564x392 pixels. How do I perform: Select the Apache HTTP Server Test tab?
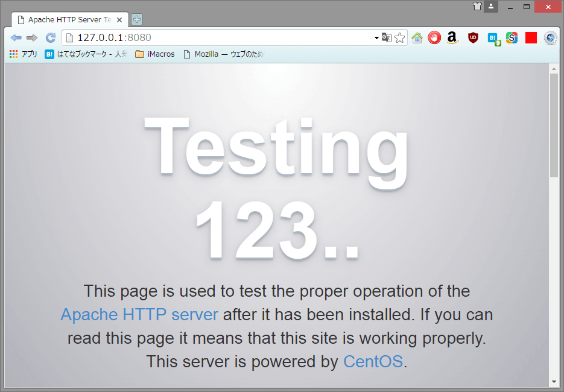click(x=70, y=20)
